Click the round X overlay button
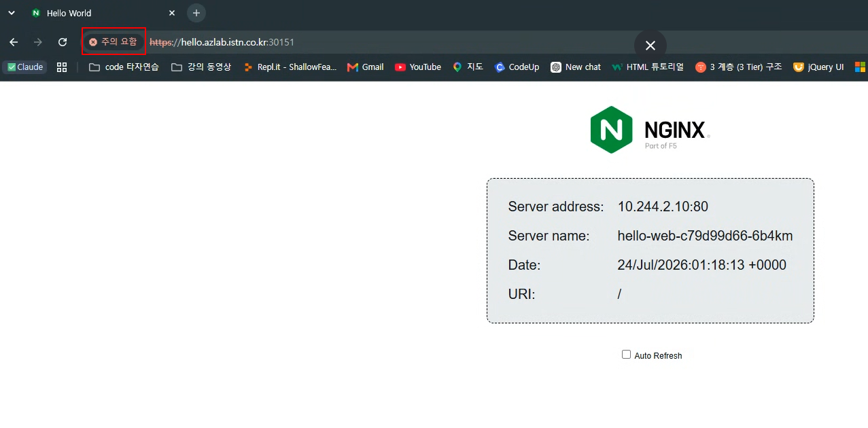Image resolution: width=868 pixels, height=428 pixels. click(650, 45)
